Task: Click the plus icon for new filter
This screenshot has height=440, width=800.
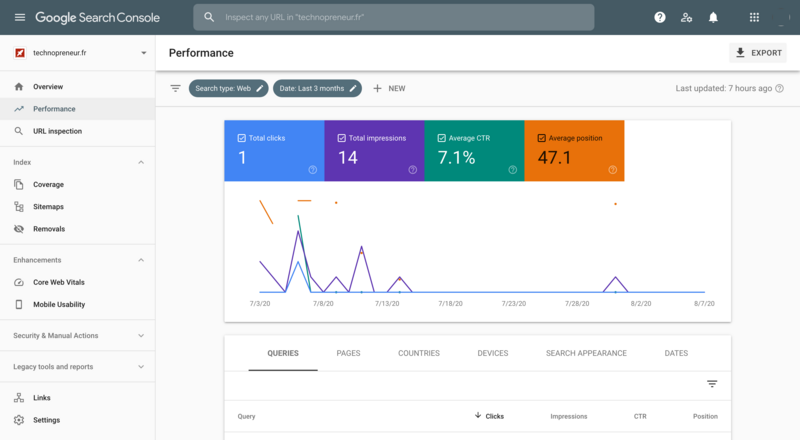Action: (377, 88)
